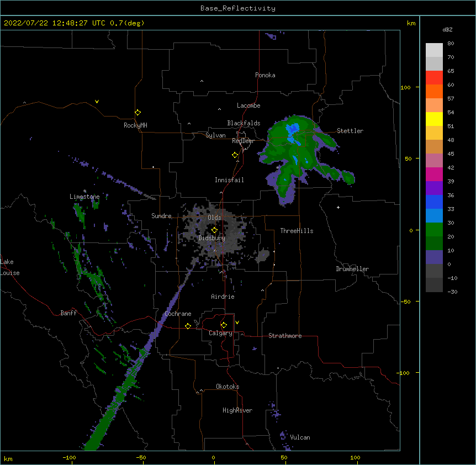Click the Didsbury town label
The image size is (476, 465).
(x=211, y=238)
